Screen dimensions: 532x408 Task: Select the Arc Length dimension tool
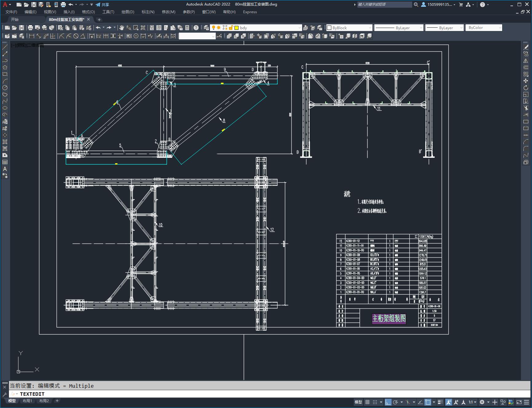click(x=46, y=36)
